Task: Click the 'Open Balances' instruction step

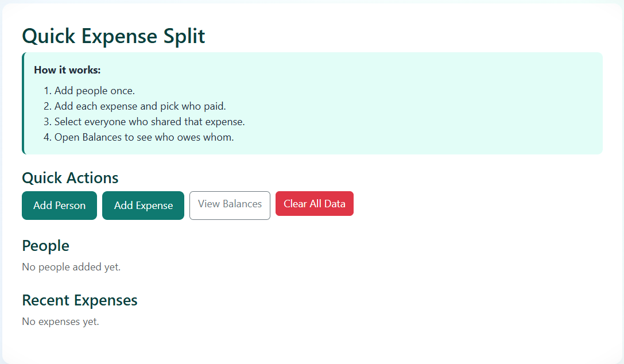Action: pos(144,137)
